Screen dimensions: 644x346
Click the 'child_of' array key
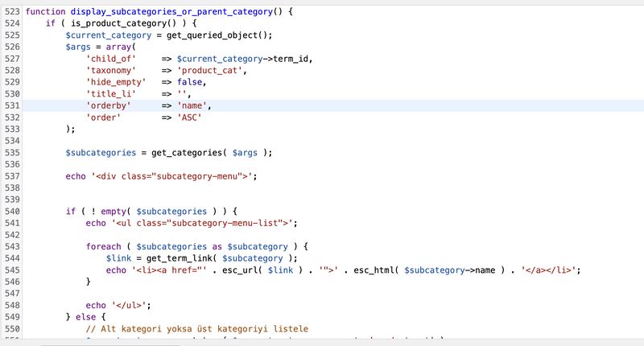point(111,59)
